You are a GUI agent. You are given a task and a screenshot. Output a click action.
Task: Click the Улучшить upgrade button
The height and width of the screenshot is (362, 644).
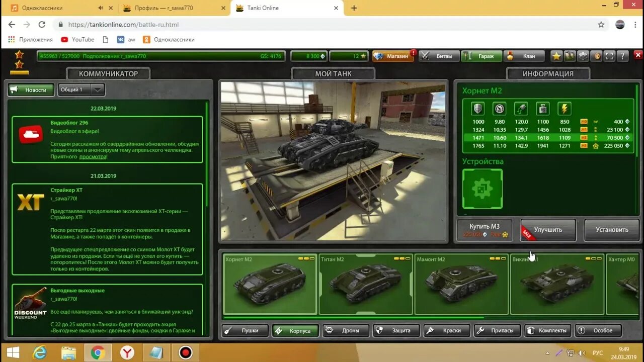coord(548,230)
